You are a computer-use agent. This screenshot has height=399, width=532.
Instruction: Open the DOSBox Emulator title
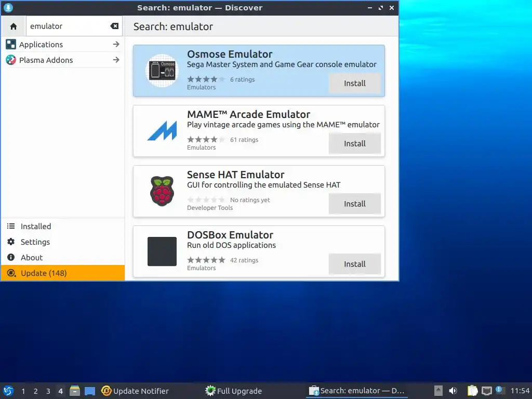[230, 235]
